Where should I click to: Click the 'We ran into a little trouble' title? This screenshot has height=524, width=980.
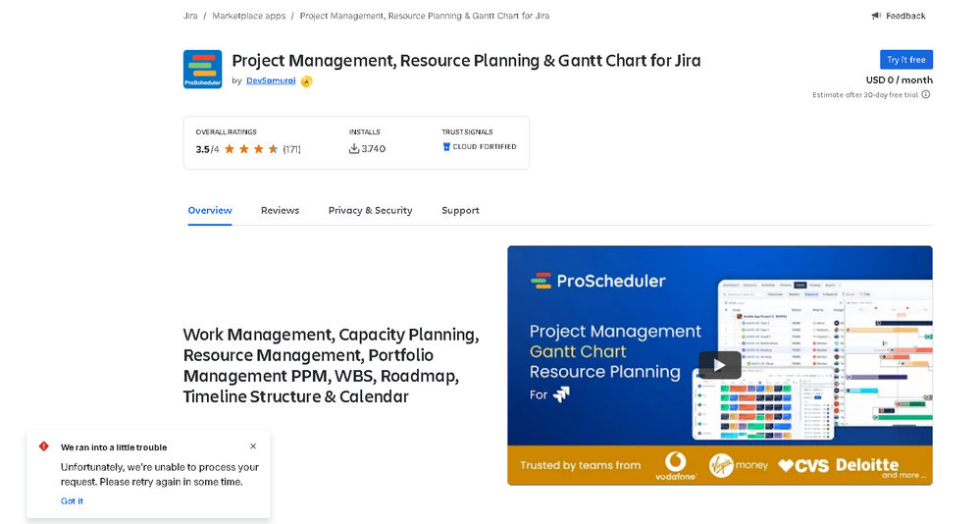114,447
